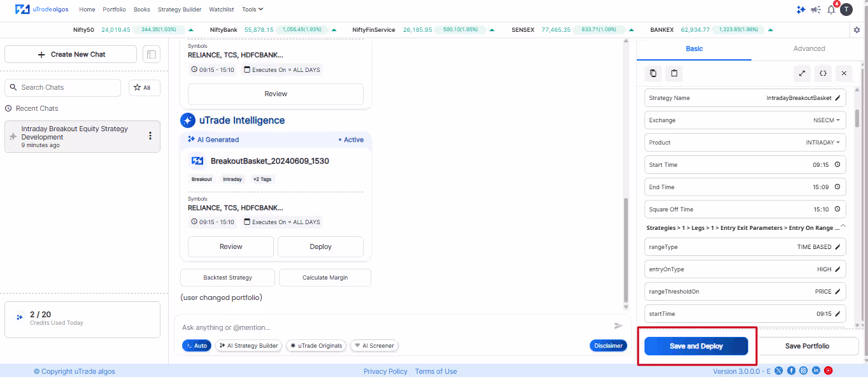868x377 pixels.
Task: Click the copy icon in Basic panel
Action: point(653,73)
